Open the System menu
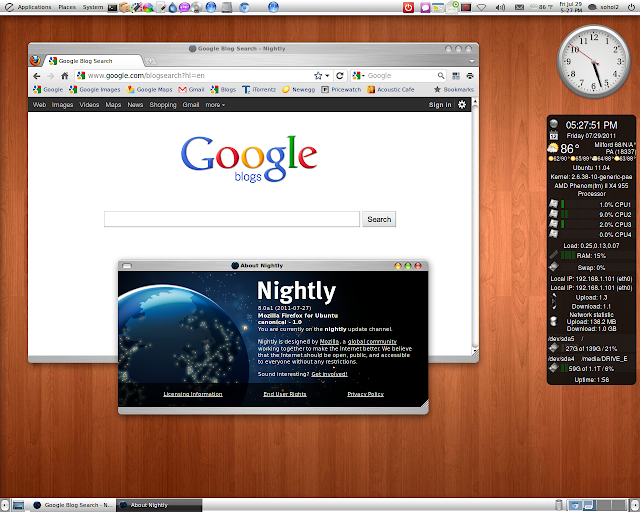640x512 pixels. tap(93, 7)
